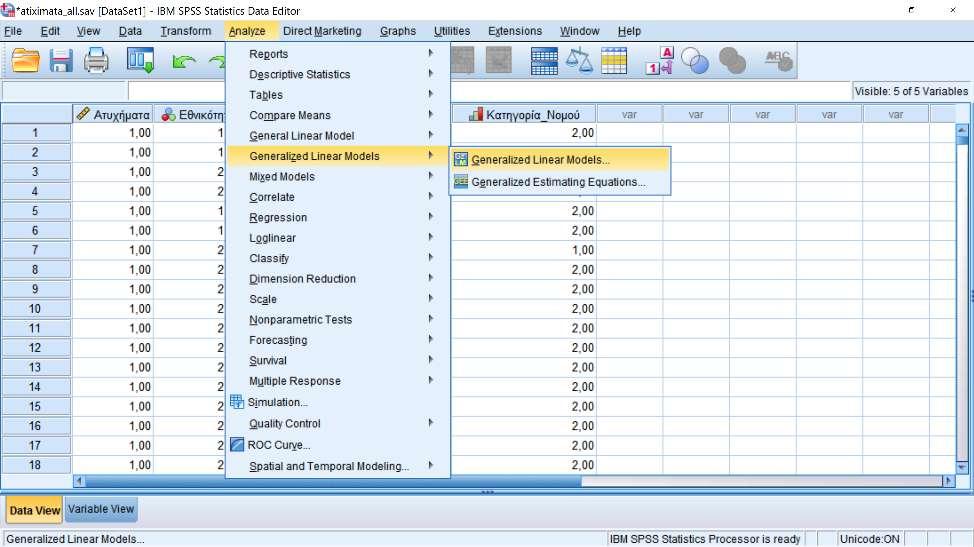
Task: Open the File menu
Action: click(x=13, y=31)
